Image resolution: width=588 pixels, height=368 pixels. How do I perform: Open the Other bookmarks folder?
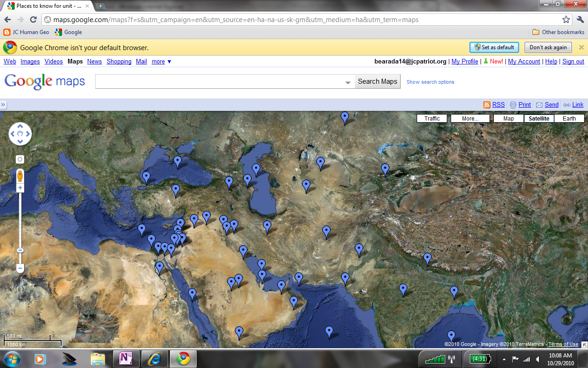tap(558, 32)
